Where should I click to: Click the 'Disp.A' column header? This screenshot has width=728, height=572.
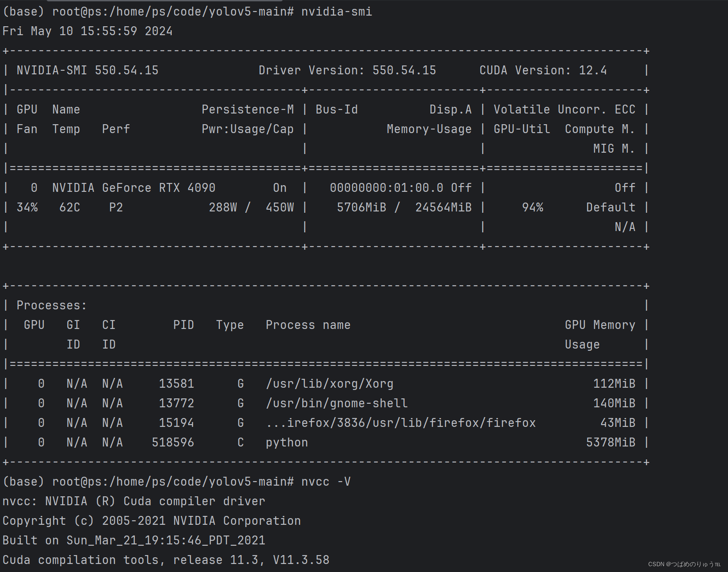click(x=451, y=110)
